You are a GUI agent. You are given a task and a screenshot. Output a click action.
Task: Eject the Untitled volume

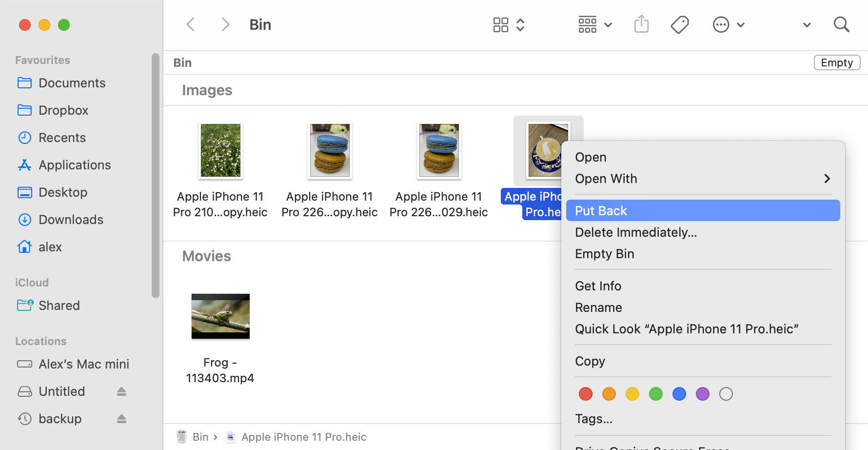tap(121, 391)
